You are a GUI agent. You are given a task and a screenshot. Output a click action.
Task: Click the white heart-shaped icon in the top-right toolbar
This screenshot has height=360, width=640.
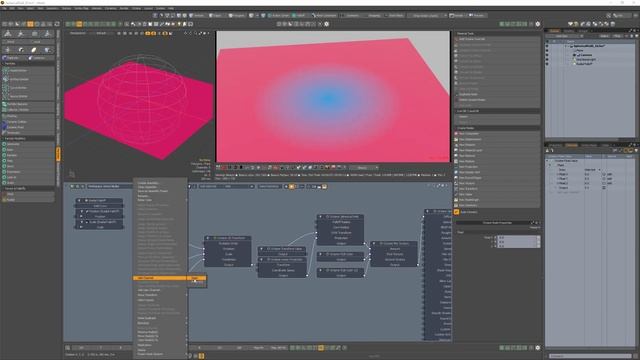tap(570, 24)
